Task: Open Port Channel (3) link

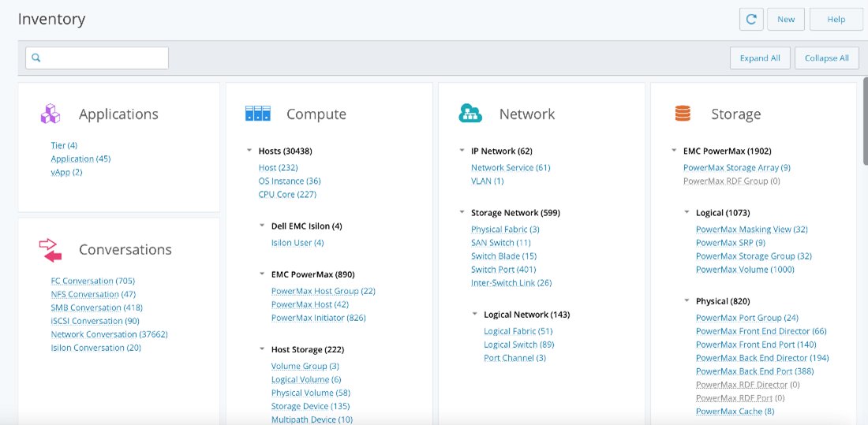Action: [514, 358]
